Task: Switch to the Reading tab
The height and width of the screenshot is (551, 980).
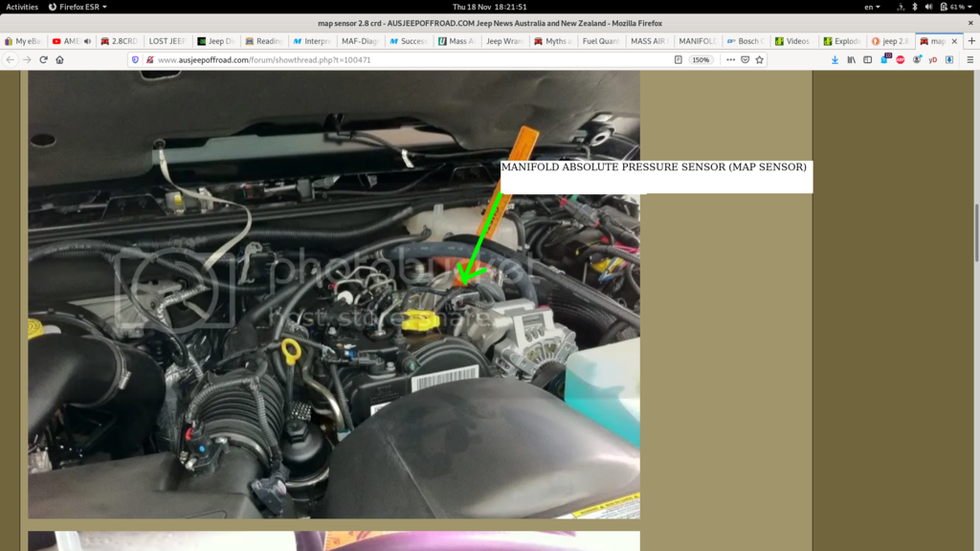Action: click(264, 41)
